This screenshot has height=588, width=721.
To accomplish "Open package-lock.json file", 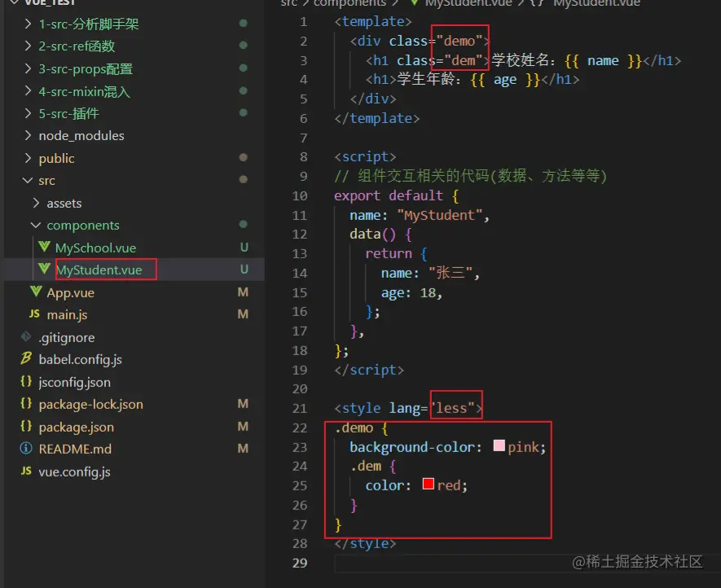I will pos(91,404).
